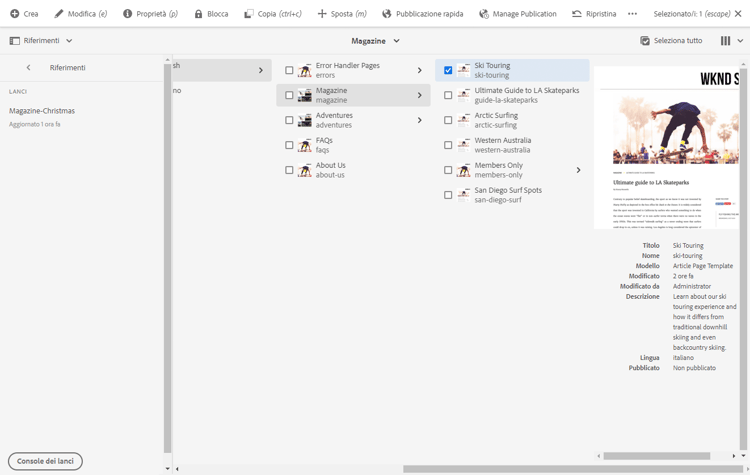This screenshot has height=475, width=750.
Task: Click the Pubblicazione rapida label
Action: pyautogui.click(x=430, y=14)
